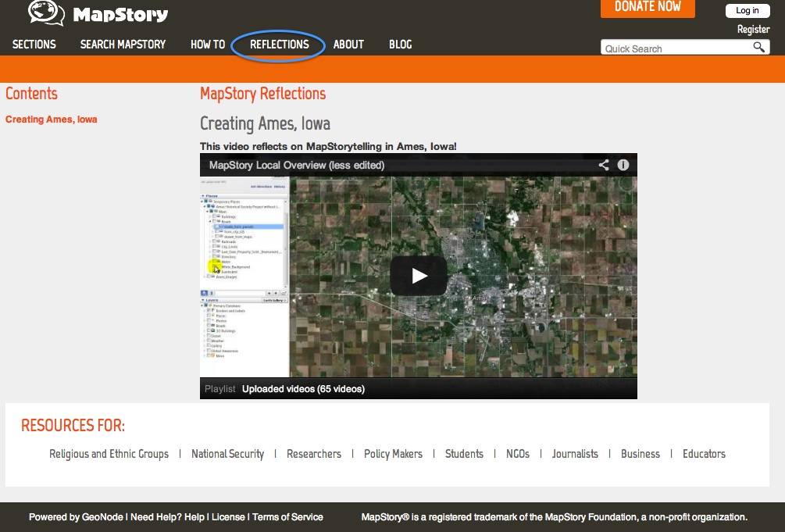The height and width of the screenshot is (532, 785).
Task: Open the Uploaded videos playlist bar
Action: (x=419, y=389)
